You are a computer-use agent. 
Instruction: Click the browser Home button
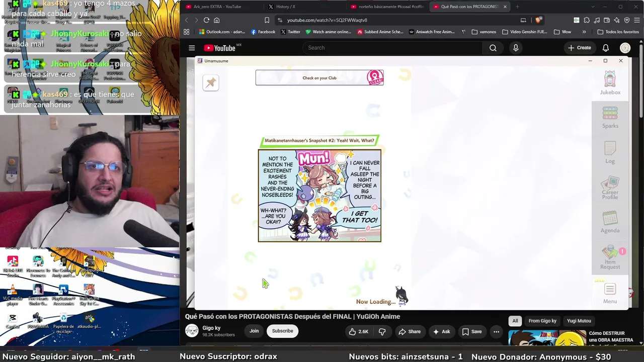point(217,20)
